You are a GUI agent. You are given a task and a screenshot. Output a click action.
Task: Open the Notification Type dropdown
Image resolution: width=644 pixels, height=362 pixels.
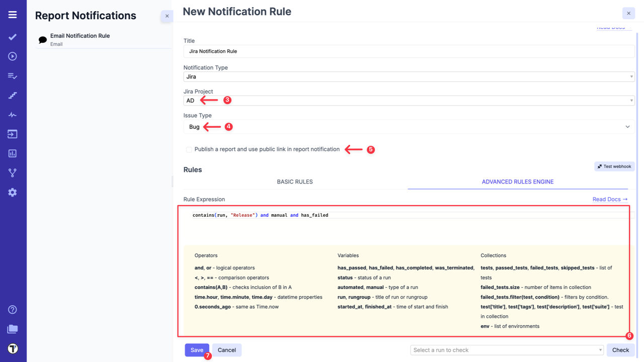click(409, 76)
